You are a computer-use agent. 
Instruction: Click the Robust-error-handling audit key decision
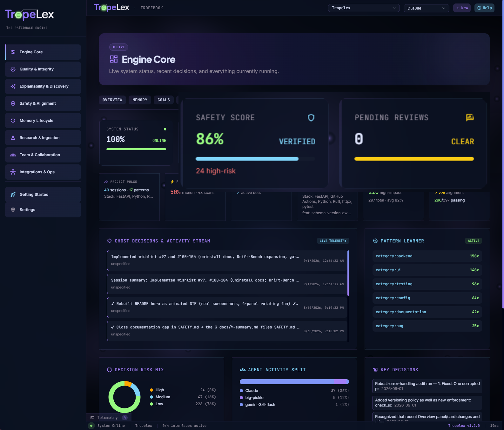[x=427, y=386]
